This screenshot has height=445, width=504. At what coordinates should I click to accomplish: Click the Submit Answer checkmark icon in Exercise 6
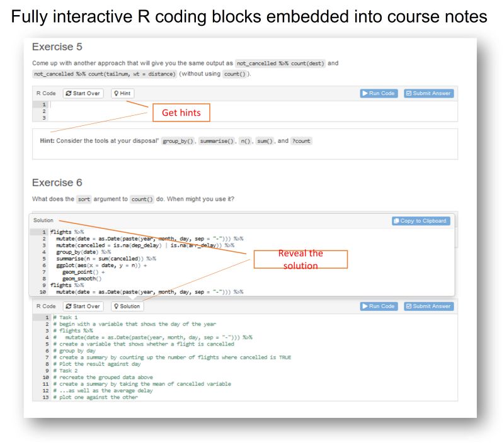[408, 307]
